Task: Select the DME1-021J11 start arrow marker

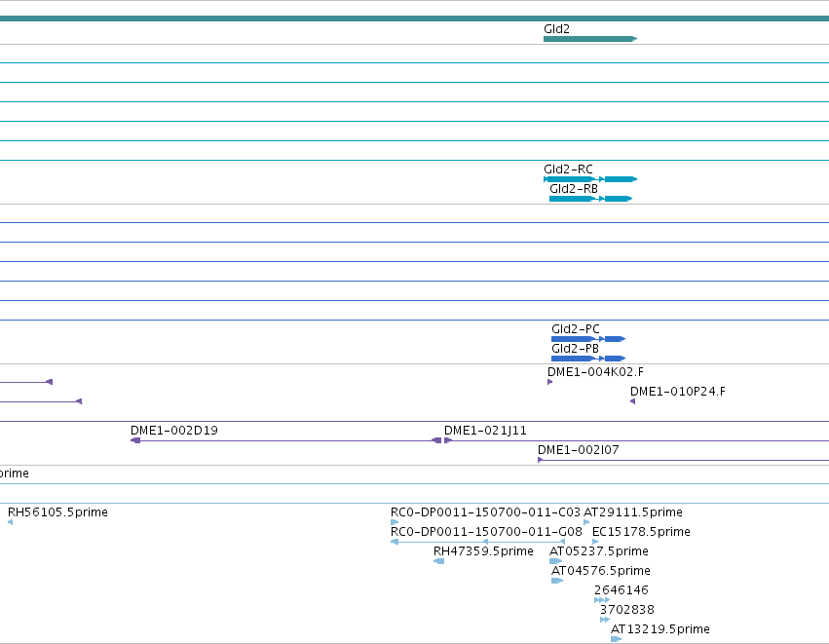Action: [x=448, y=440]
